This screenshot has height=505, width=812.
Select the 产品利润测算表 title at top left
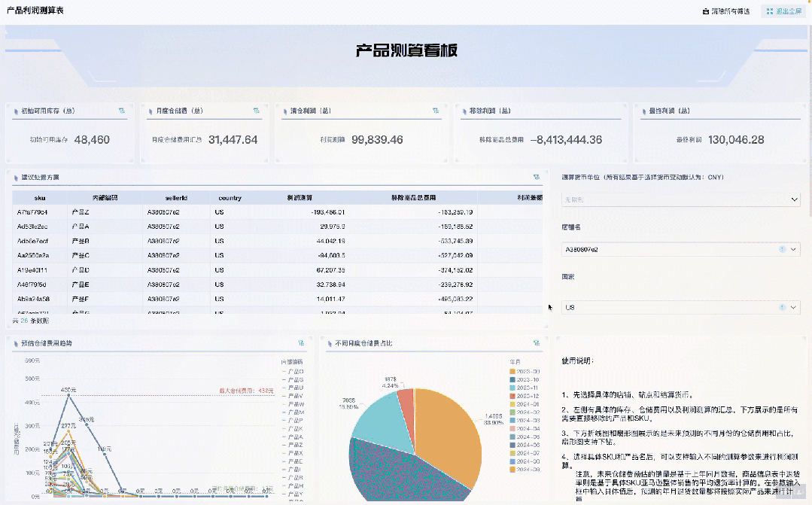click(33, 11)
